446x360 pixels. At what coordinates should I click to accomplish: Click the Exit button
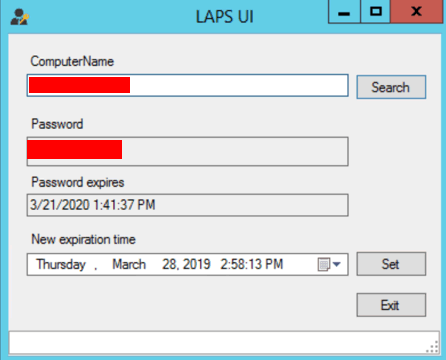click(391, 305)
